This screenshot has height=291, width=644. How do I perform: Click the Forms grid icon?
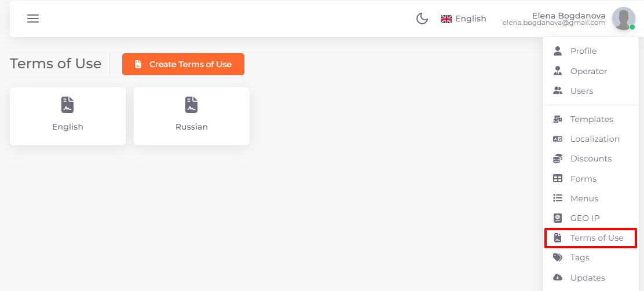pos(558,179)
